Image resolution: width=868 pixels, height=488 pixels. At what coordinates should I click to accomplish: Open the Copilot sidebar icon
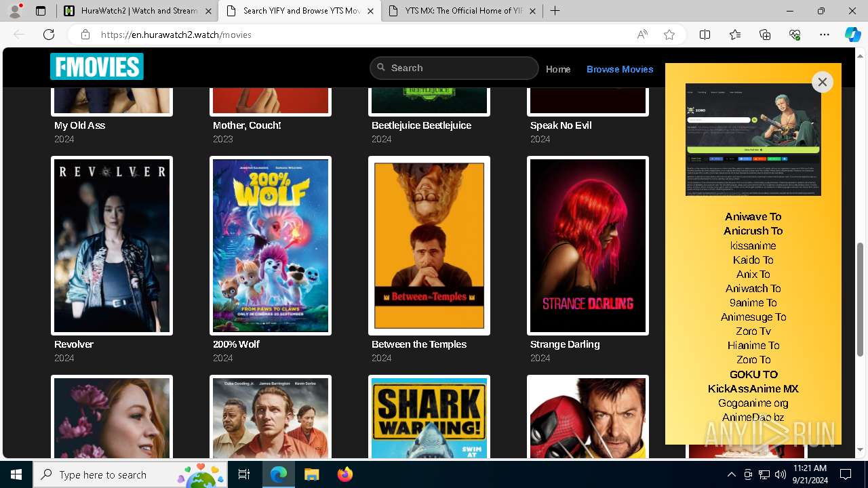pos(852,35)
